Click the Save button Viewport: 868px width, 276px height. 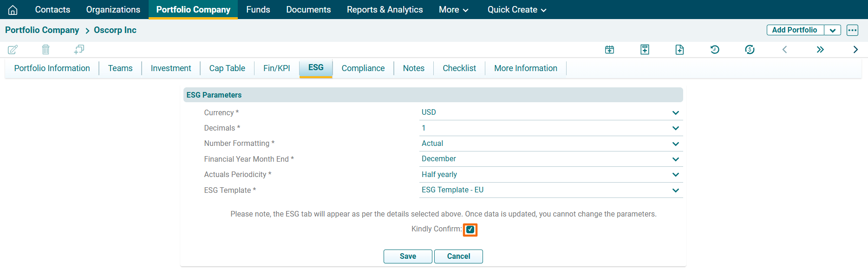coord(408,256)
